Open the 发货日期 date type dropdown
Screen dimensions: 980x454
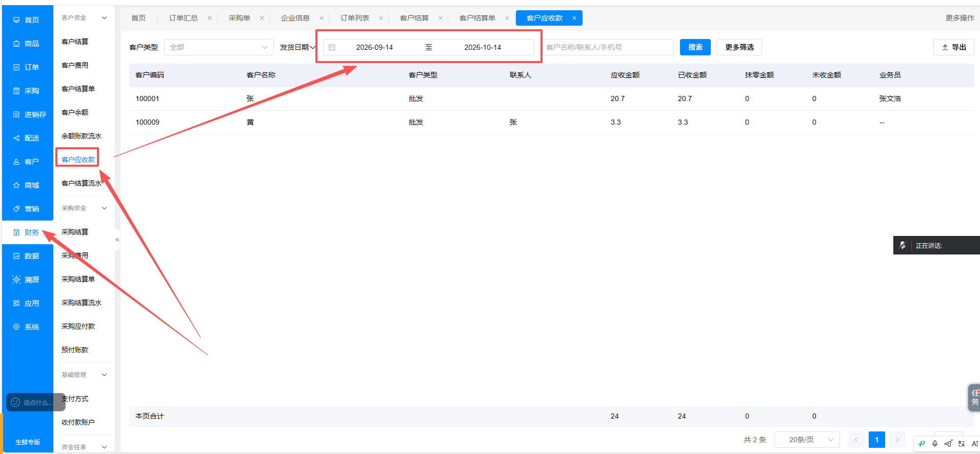pos(298,47)
